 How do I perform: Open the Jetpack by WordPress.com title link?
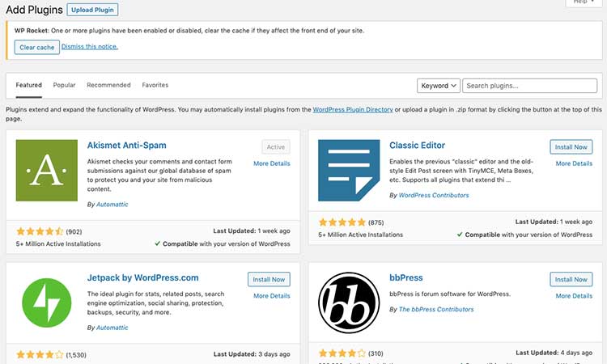(142, 277)
